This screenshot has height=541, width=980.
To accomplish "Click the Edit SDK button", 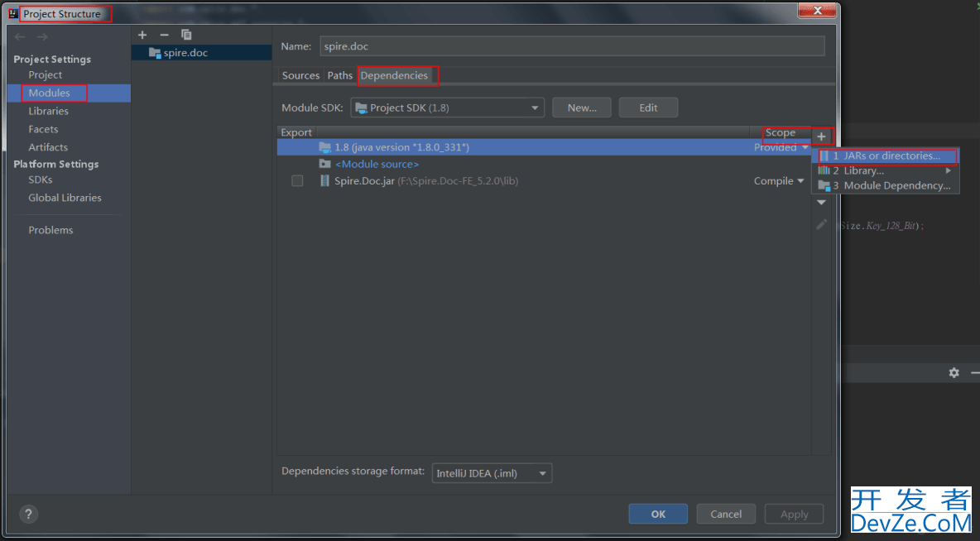I will [x=648, y=108].
